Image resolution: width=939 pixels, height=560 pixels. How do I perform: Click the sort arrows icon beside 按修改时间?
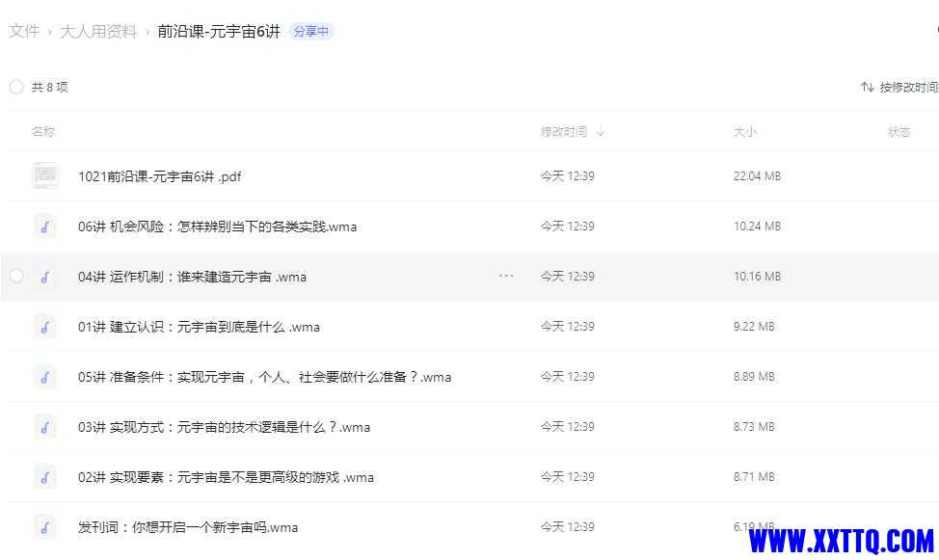(x=867, y=88)
